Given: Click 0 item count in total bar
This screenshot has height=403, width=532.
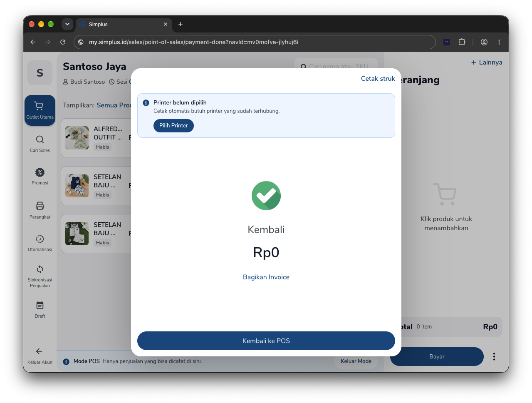Looking at the screenshot, I should (424, 327).
